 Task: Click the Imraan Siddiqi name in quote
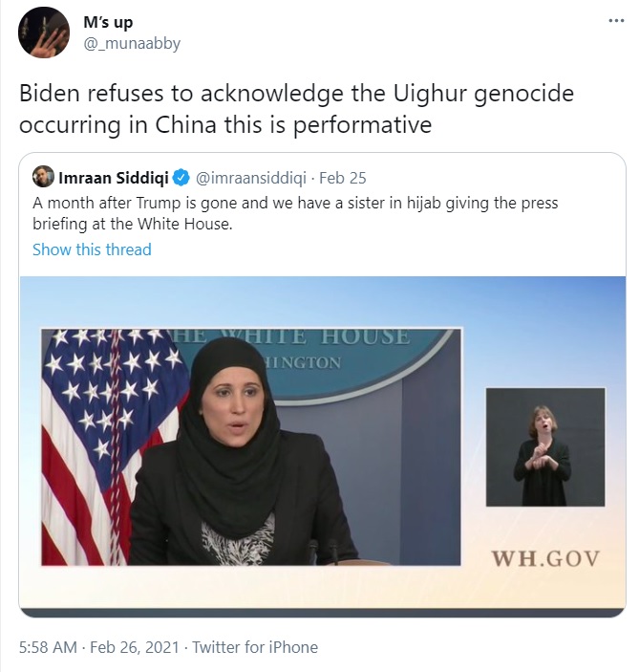coord(114,178)
